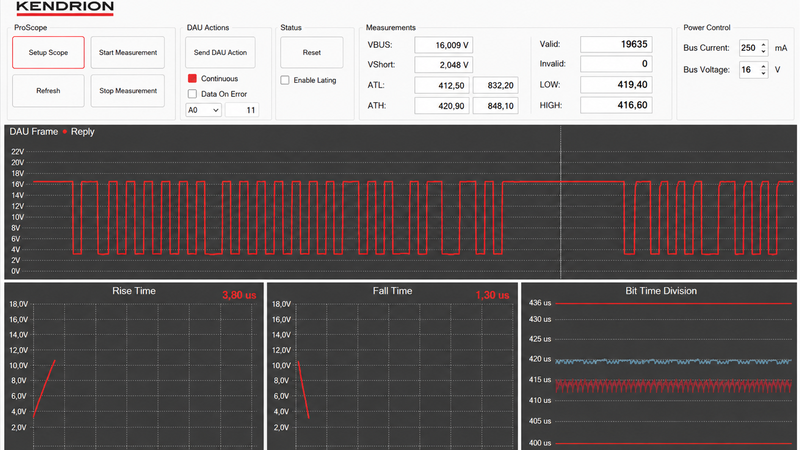
Task: Increase Bus Voltage with up arrow
Action: tap(763, 66)
